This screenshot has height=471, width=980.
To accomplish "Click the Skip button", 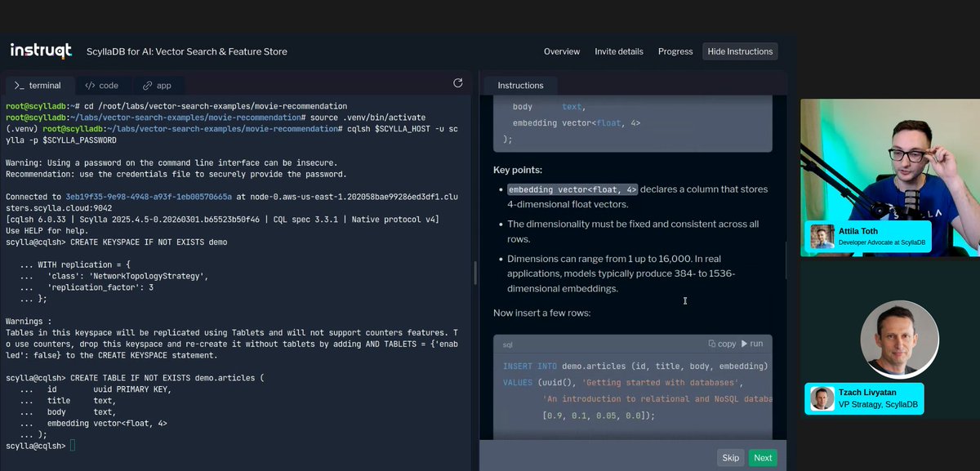I will tap(731, 458).
